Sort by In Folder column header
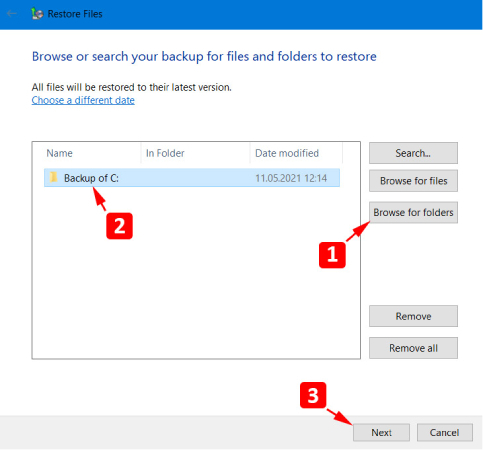483x450 pixels. (x=165, y=153)
